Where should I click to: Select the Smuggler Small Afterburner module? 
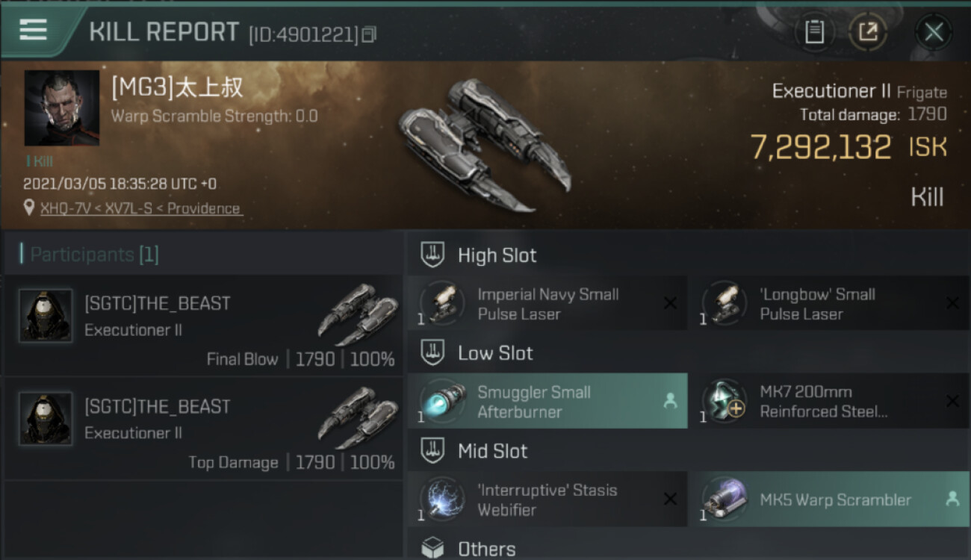(547, 402)
